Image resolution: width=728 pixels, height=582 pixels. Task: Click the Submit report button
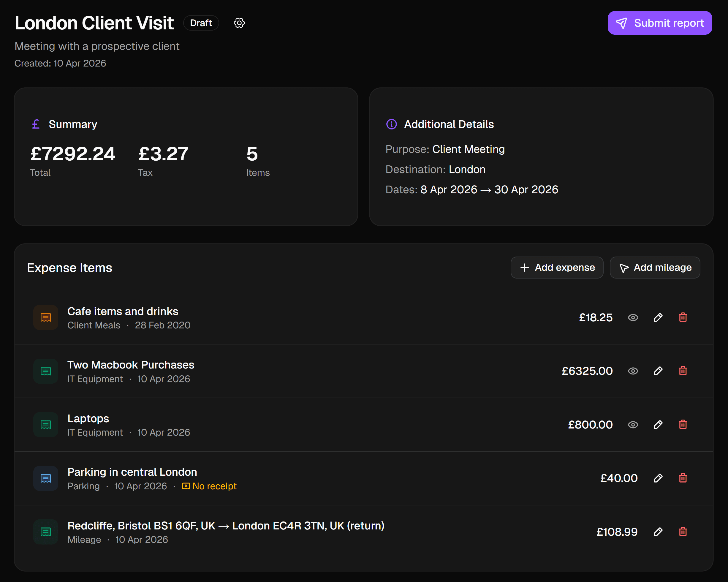click(659, 23)
